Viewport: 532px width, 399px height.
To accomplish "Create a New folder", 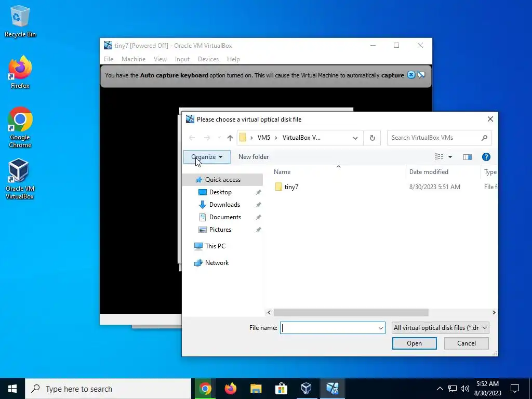I will tap(254, 157).
